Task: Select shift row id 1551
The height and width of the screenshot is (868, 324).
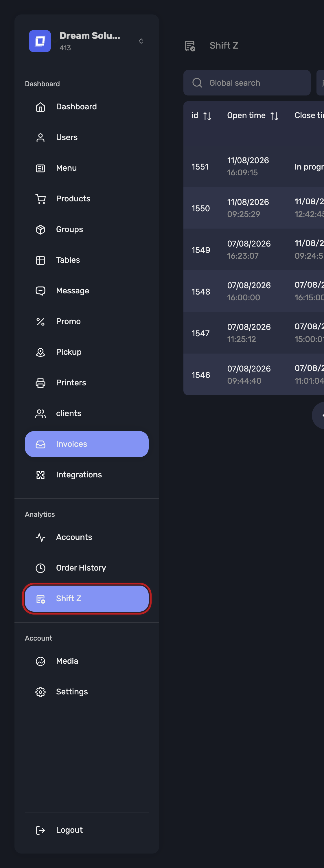Action: tap(200, 167)
